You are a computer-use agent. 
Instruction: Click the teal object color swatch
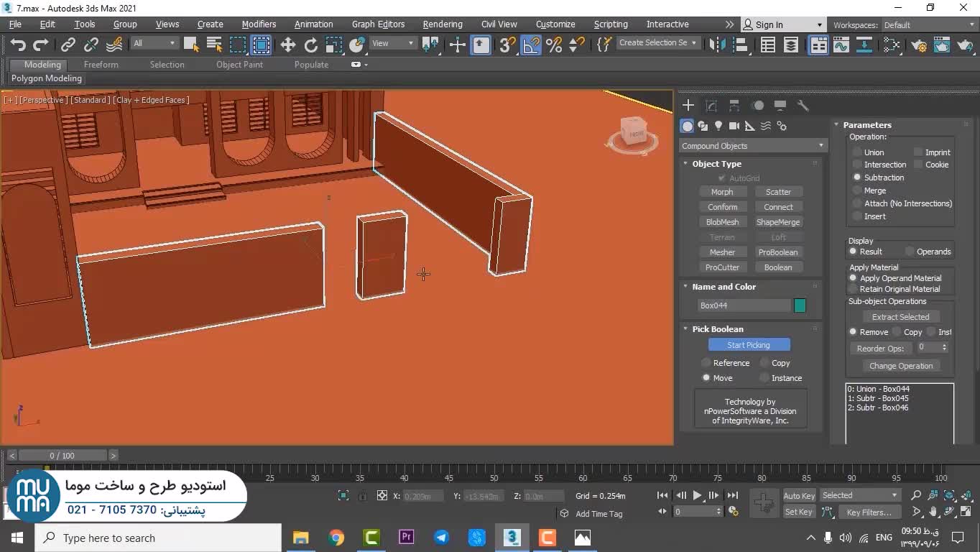click(800, 305)
